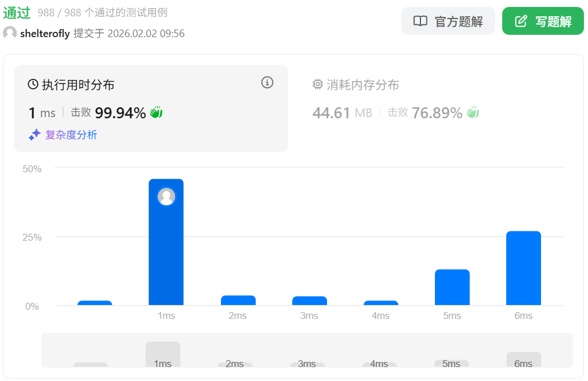Click the clock icon beside 执行用时分布
Screen dimensions: 588x381
(x=33, y=85)
